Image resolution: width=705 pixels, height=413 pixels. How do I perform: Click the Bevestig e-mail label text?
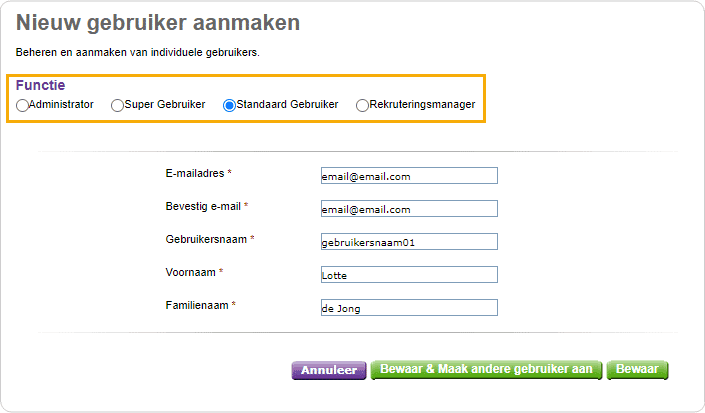pos(203,206)
